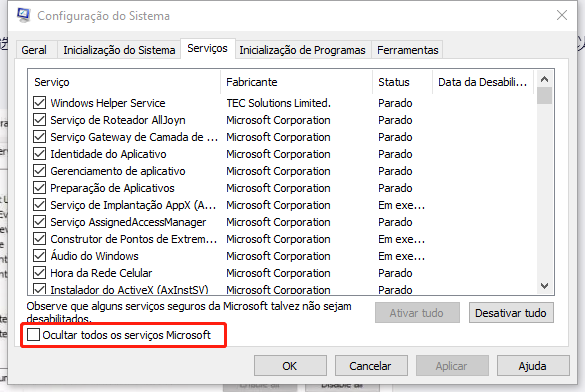Uncheck Serviço de Roteador AllJoyn
Viewport: 585px width, 392px height.
(40, 120)
